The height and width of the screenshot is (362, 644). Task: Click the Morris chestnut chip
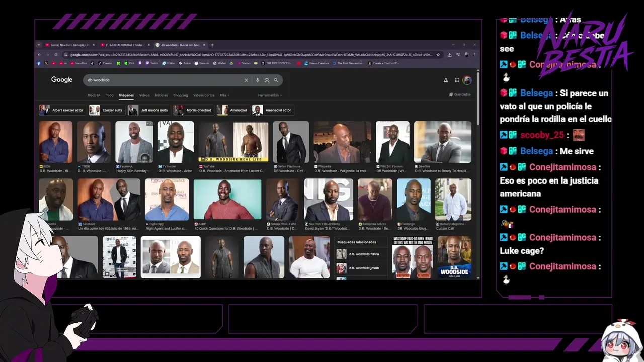(193, 110)
